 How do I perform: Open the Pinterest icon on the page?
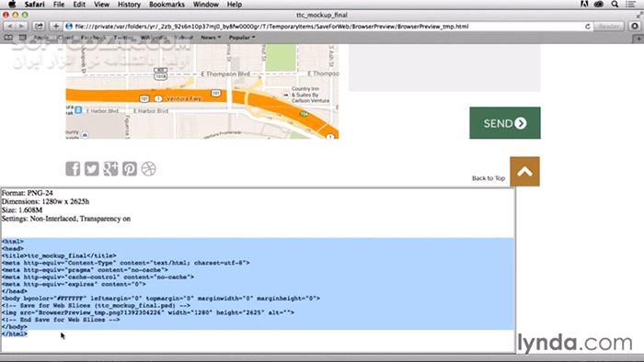tap(130, 168)
